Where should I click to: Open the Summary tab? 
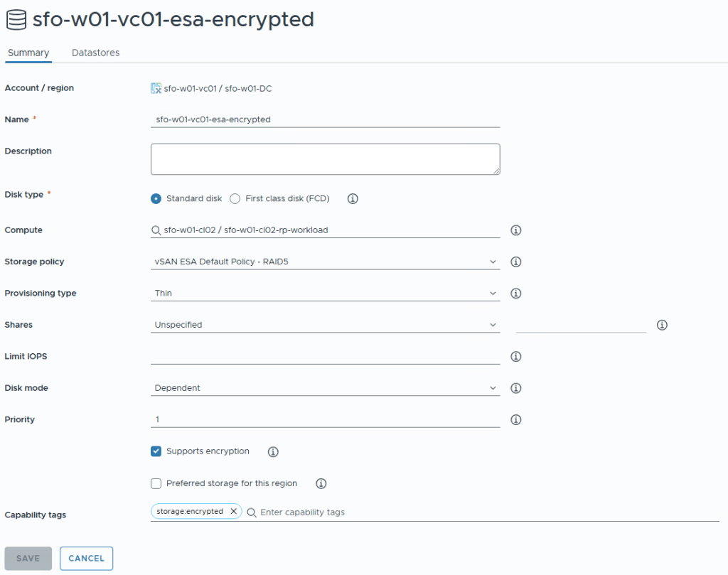(28, 53)
